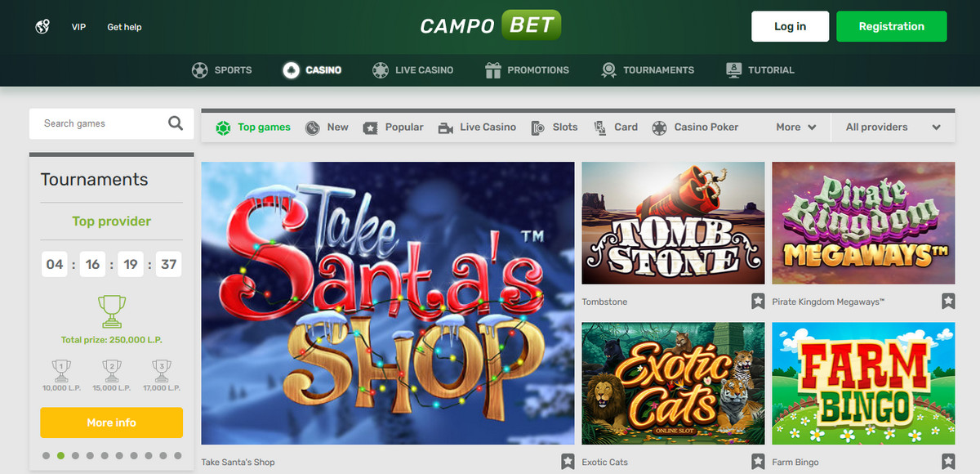Click the Registration button
The height and width of the screenshot is (474, 980).
point(892,26)
